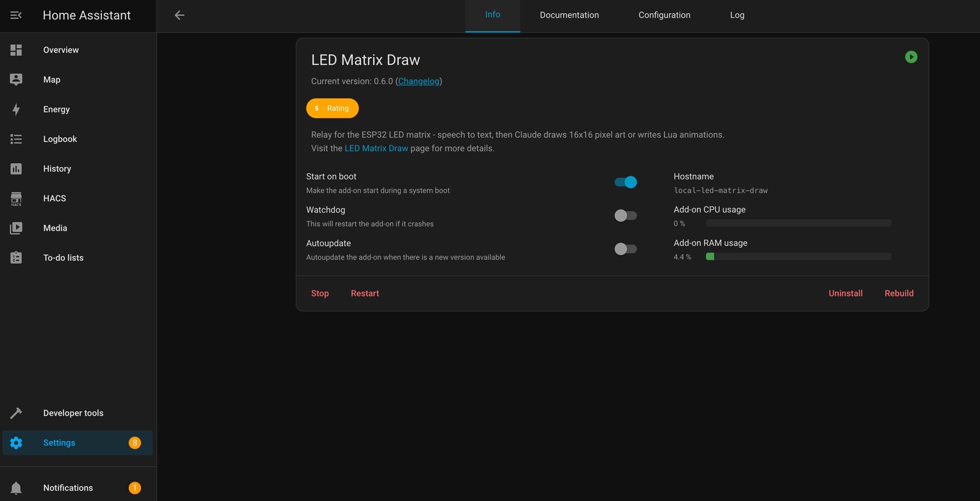The image size is (980, 501).
Task: Click the Developer tools hammer icon
Action: pyautogui.click(x=16, y=413)
